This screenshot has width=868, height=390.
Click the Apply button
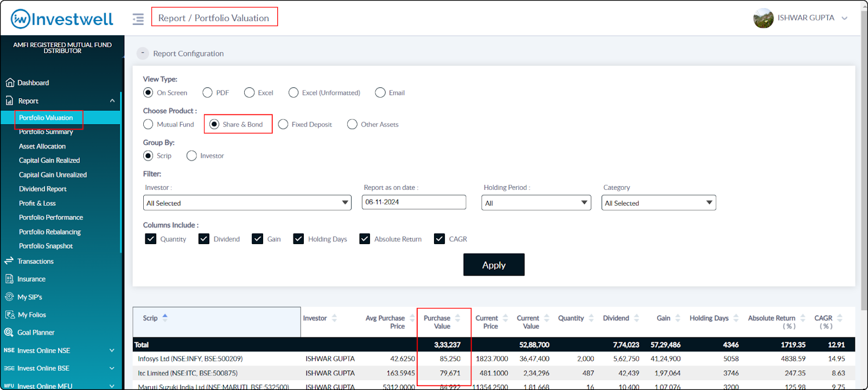click(494, 265)
